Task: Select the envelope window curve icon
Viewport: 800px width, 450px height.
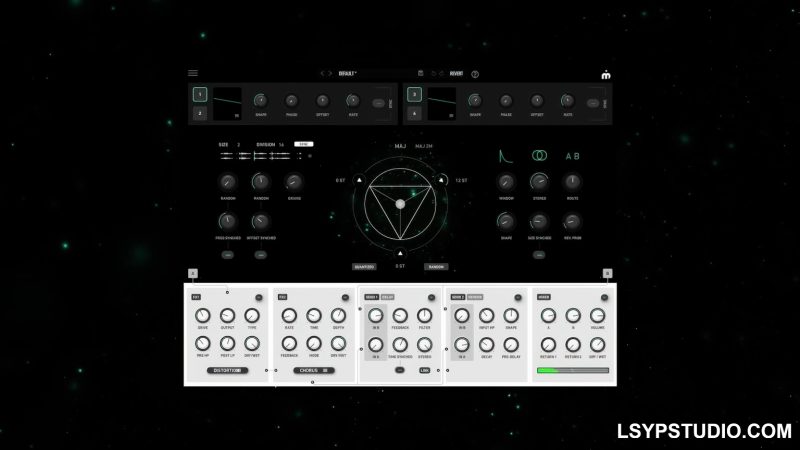Action: 505,156
